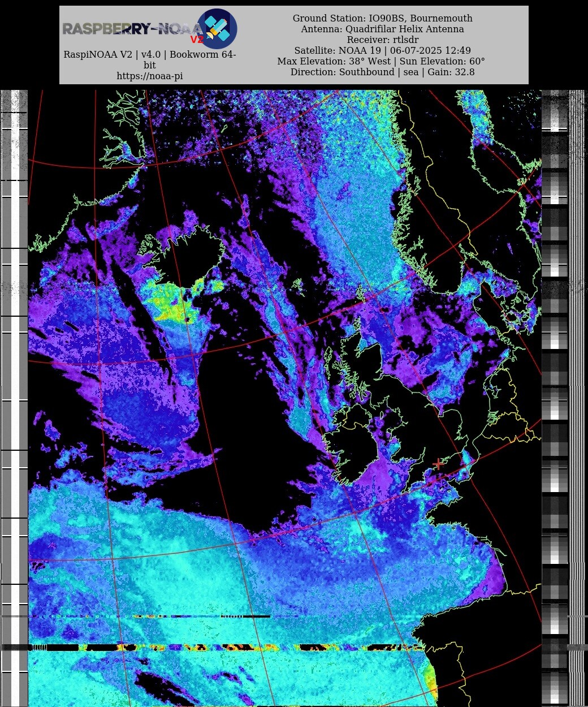Click the 'RaspiNOAA V2 | v4.0 | Bookworm 64-bit' text
Viewport: 588px width, 707px height.
tap(150, 60)
